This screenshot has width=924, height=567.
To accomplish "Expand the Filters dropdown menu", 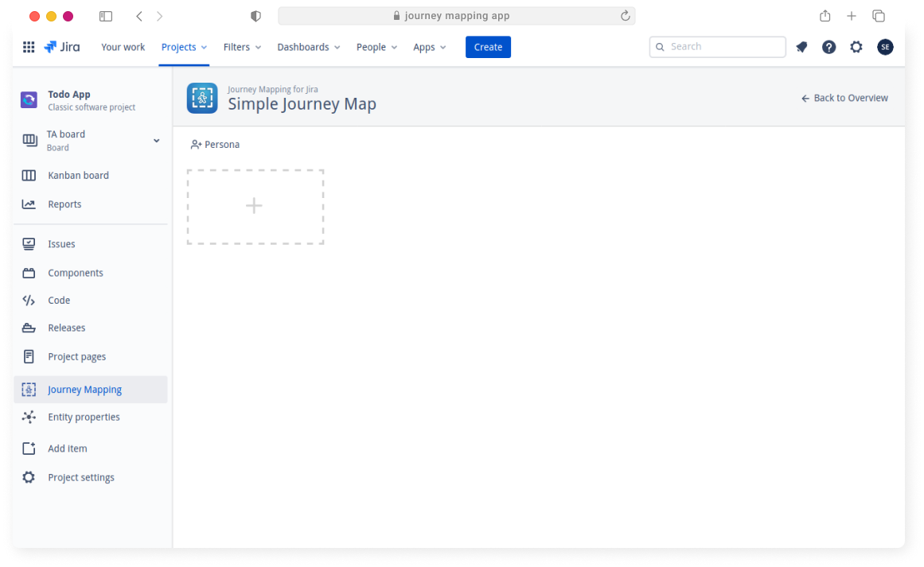I will [x=242, y=47].
